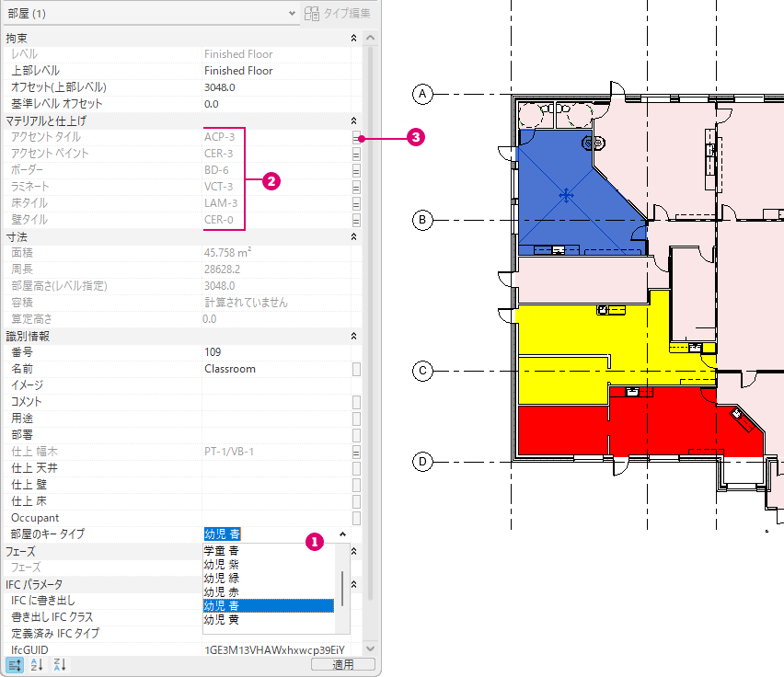The image size is (784, 677).
Task: Collapse the 識別情報 section
Action: pyautogui.click(x=353, y=337)
